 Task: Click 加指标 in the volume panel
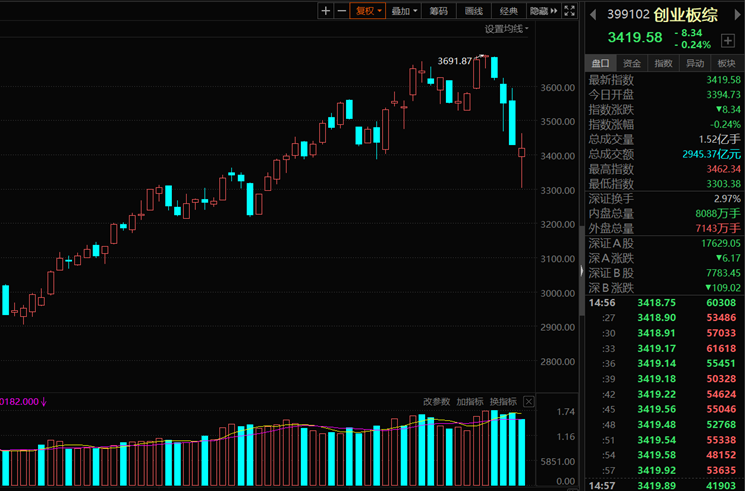click(x=469, y=402)
